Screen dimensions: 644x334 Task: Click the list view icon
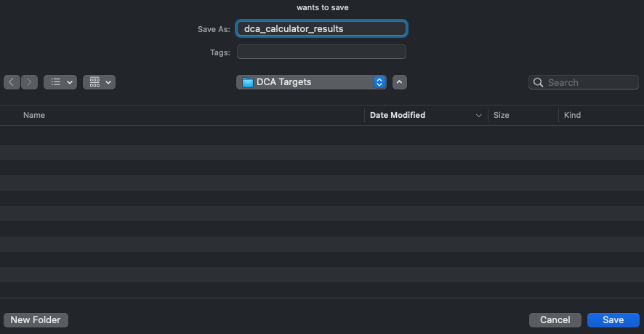coord(55,82)
